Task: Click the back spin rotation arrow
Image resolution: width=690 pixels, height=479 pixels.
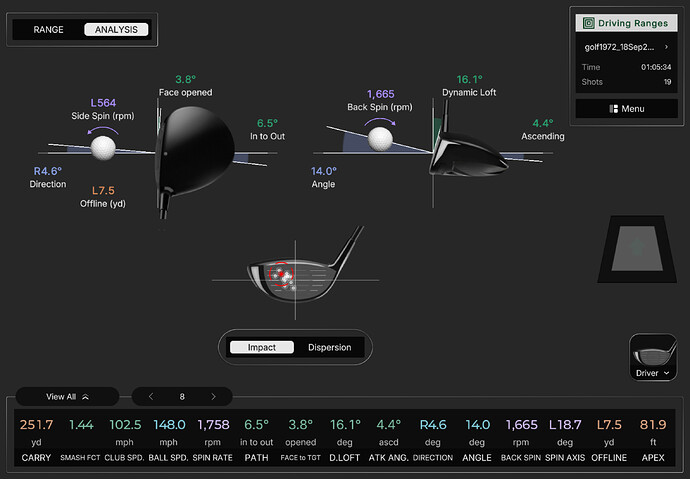Action: pyautogui.click(x=380, y=121)
